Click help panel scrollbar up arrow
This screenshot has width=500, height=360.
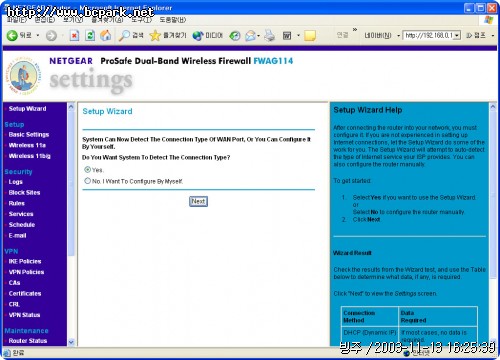coord(493,107)
